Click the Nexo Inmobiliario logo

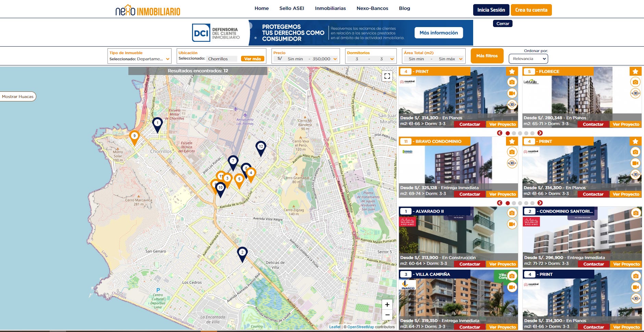coord(148,10)
